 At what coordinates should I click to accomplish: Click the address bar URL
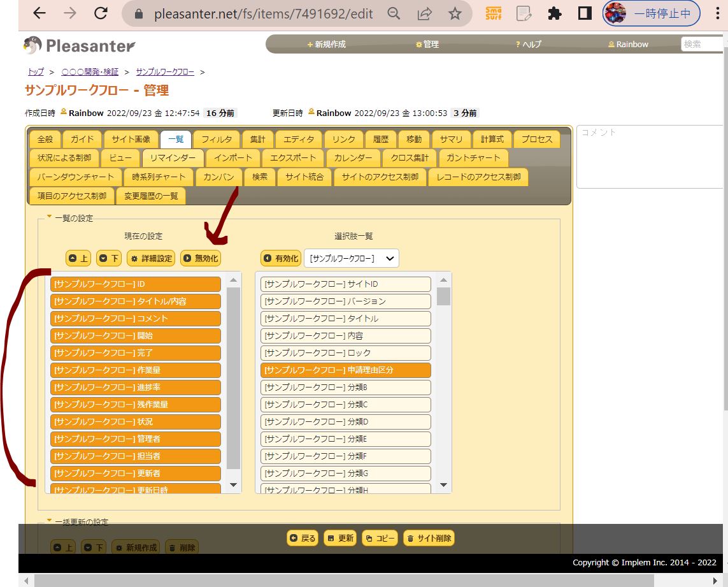263,14
